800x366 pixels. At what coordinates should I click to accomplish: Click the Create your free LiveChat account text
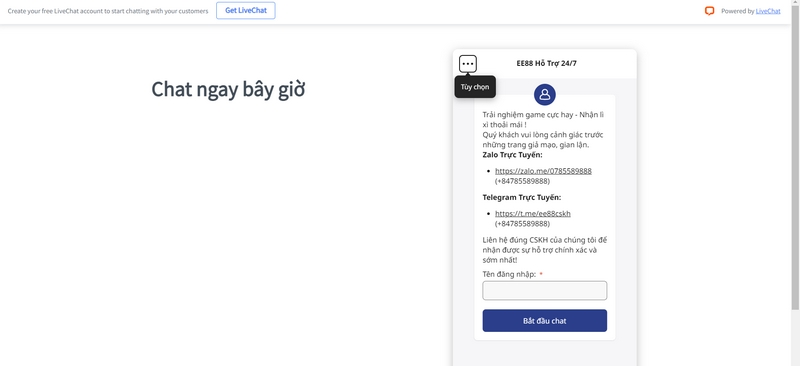(x=108, y=11)
